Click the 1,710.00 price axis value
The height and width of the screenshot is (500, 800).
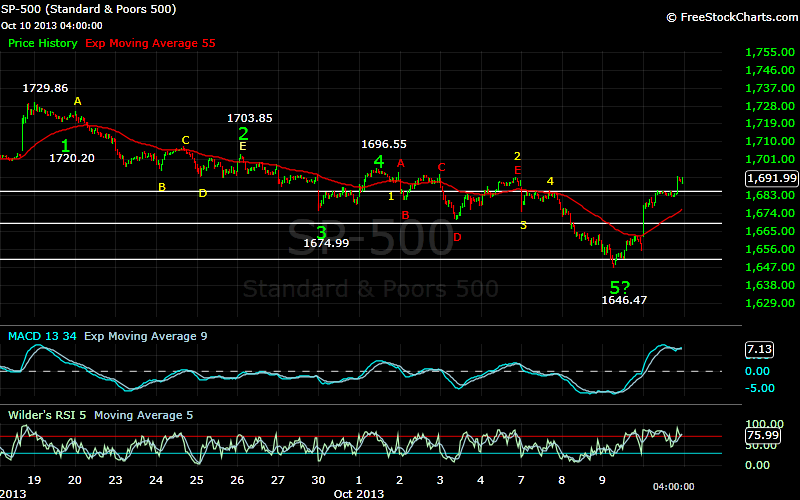770,141
